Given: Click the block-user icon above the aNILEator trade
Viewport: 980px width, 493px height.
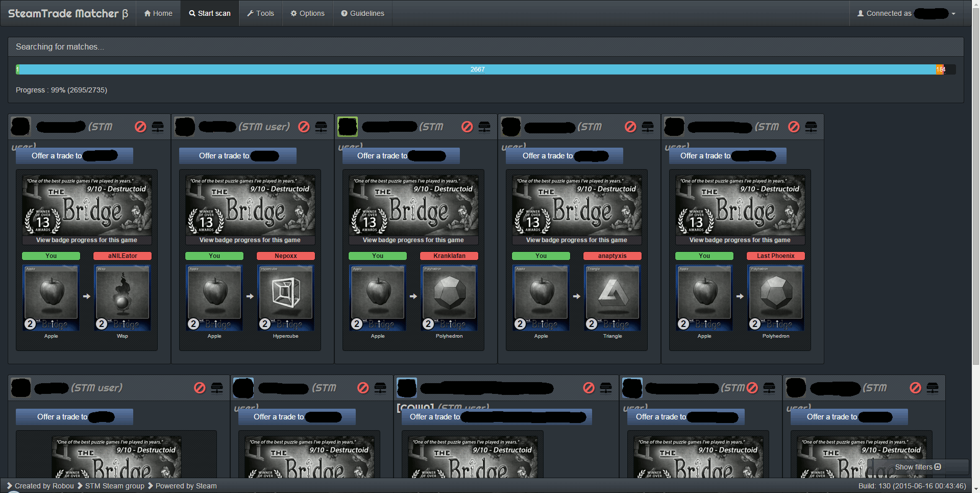Looking at the screenshot, I should (140, 127).
